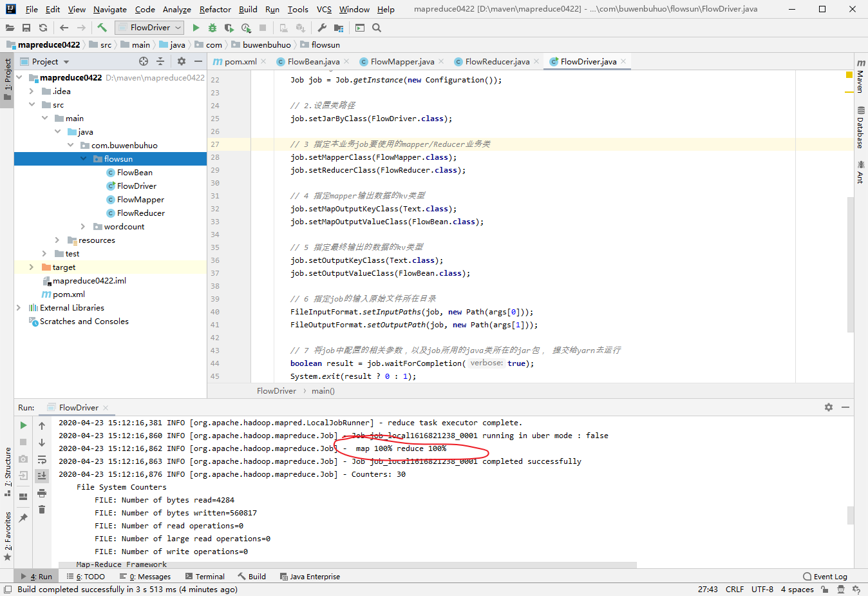Image resolution: width=868 pixels, height=596 pixels.
Task: Open the Event Log
Action: click(825, 577)
